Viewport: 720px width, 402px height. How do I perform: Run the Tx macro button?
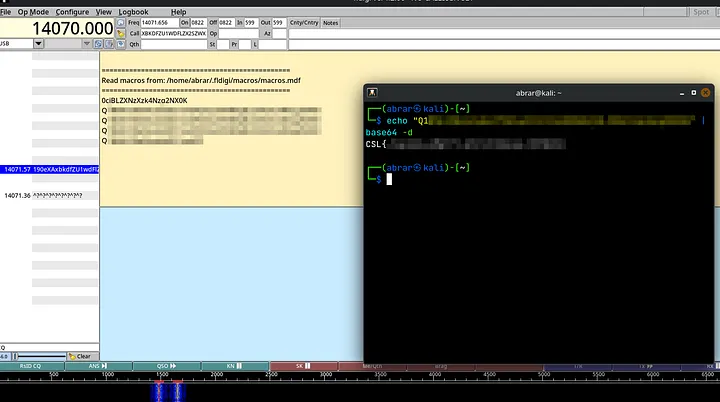point(646,366)
